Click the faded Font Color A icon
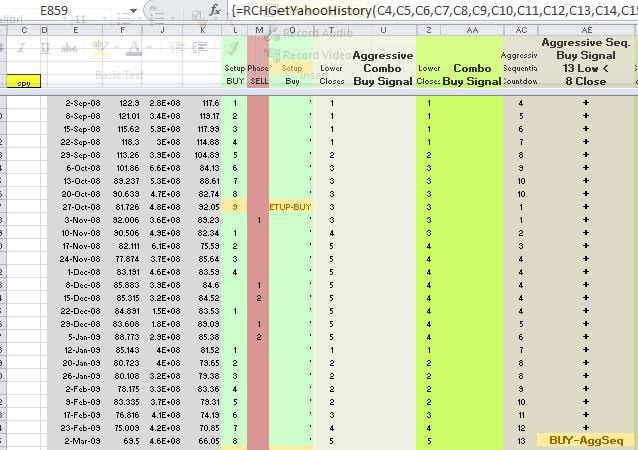Image resolution: width=638 pixels, height=450 pixels. point(133,48)
